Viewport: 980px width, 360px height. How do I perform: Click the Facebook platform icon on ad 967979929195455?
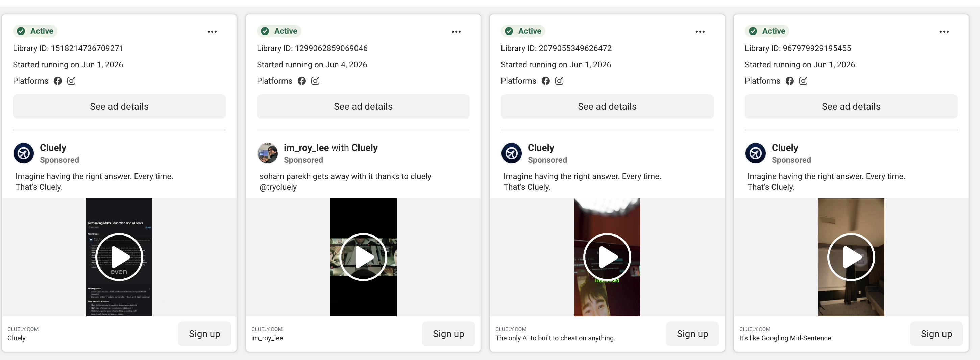coord(789,81)
